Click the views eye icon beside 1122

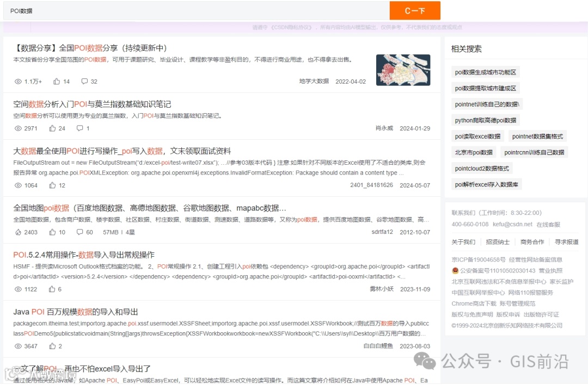18,289
